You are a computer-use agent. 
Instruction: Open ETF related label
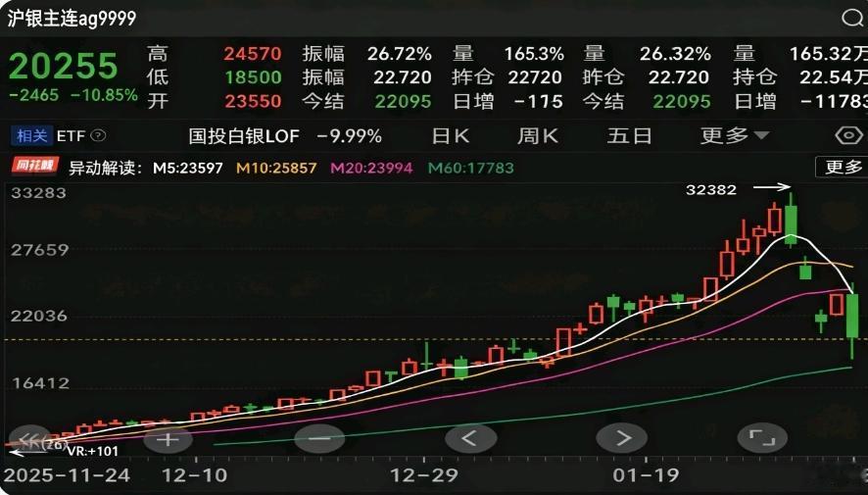point(71,135)
